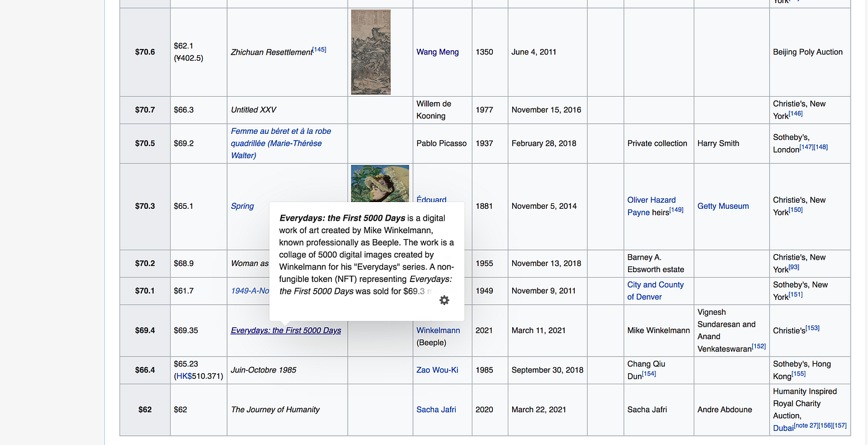Open the City and County of Denver link
The width and height of the screenshot is (868, 445).
655,291
